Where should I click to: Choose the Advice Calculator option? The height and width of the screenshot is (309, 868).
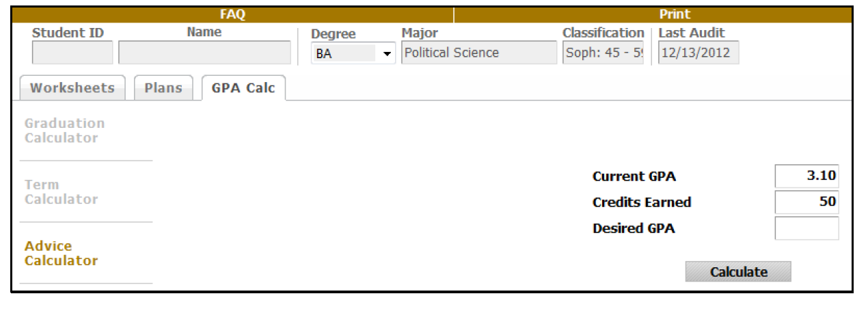61,253
